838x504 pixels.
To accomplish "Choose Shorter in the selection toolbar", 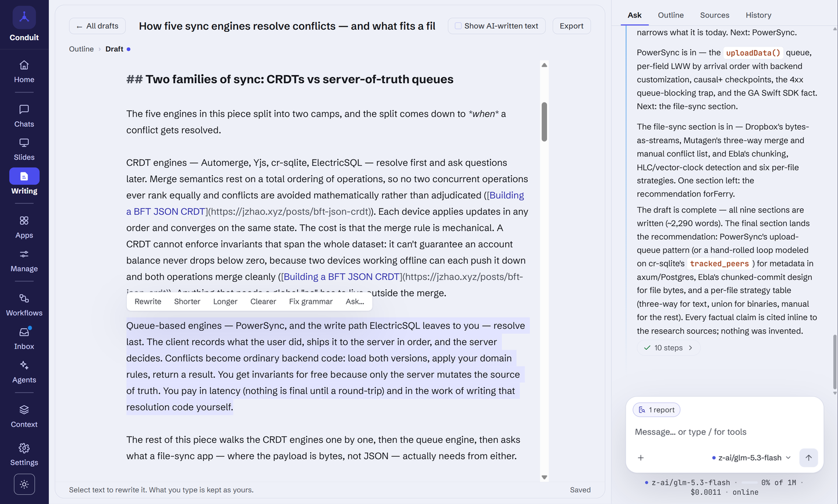I will pos(187,301).
